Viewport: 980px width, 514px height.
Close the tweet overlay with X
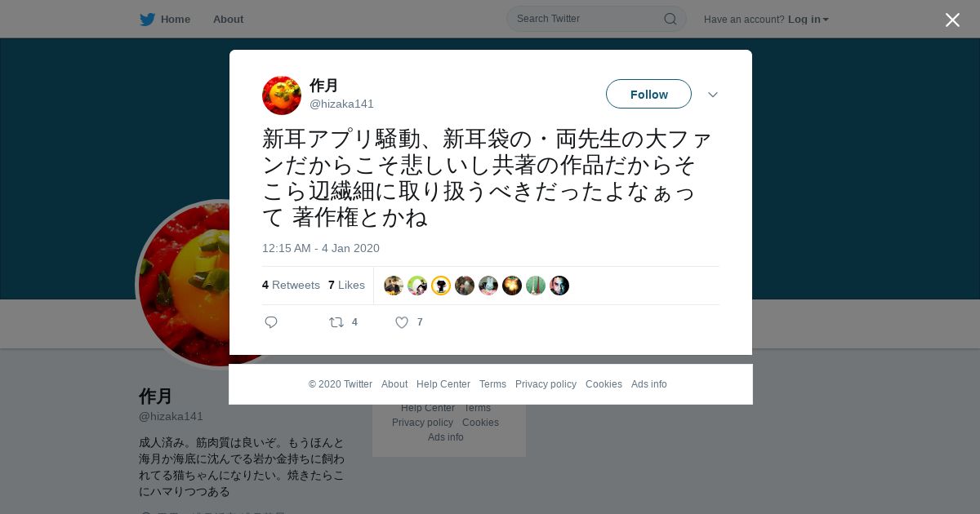952,20
